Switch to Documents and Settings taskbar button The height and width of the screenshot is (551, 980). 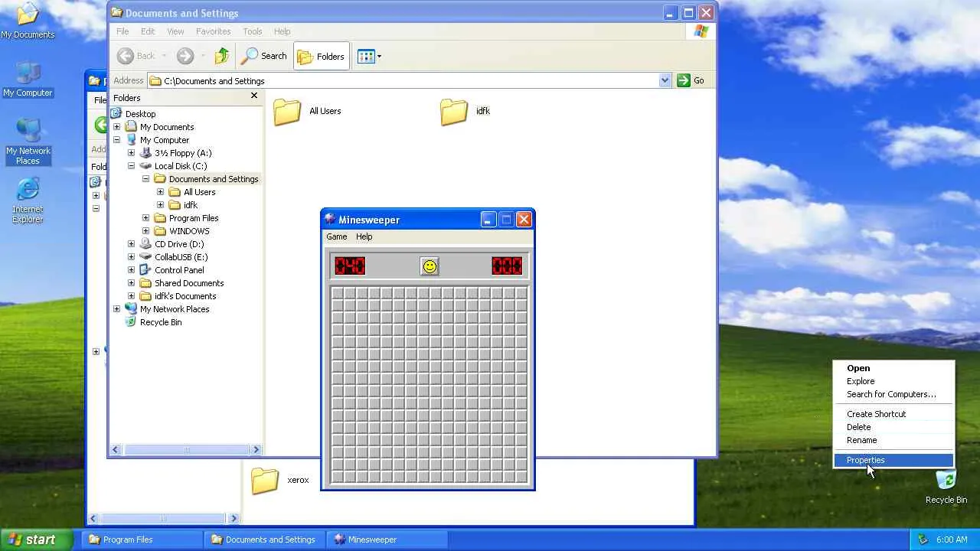[x=265, y=540]
